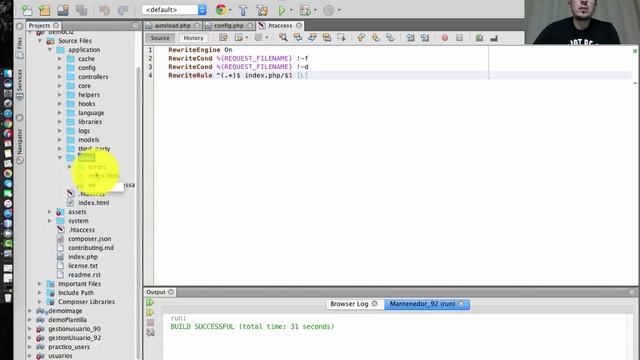This screenshot has height=360, width=640.
Task: Click the Undo arrow icon
Action: [104, 10]
